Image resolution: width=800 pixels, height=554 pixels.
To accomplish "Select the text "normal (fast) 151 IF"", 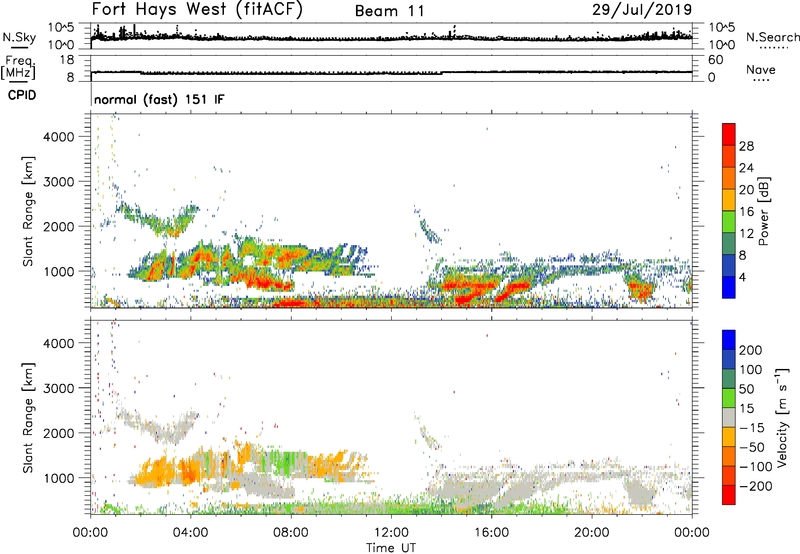I will coord(159,100).
